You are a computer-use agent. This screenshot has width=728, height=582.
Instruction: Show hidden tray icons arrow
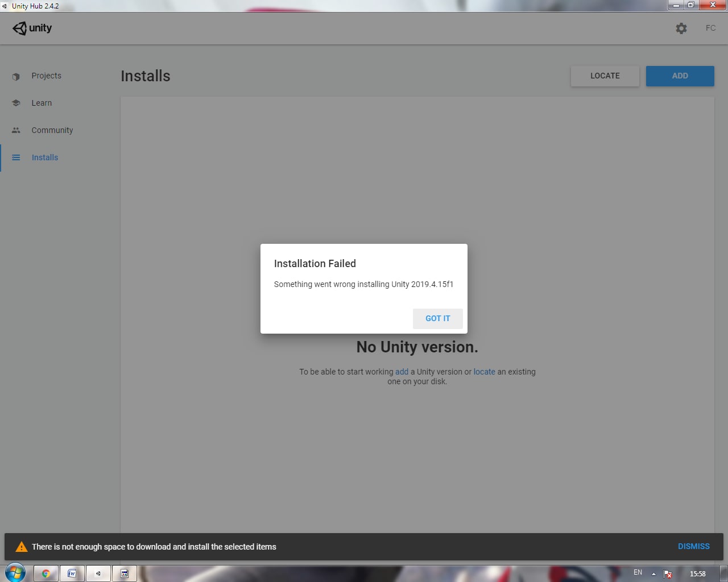pos(653,573)
